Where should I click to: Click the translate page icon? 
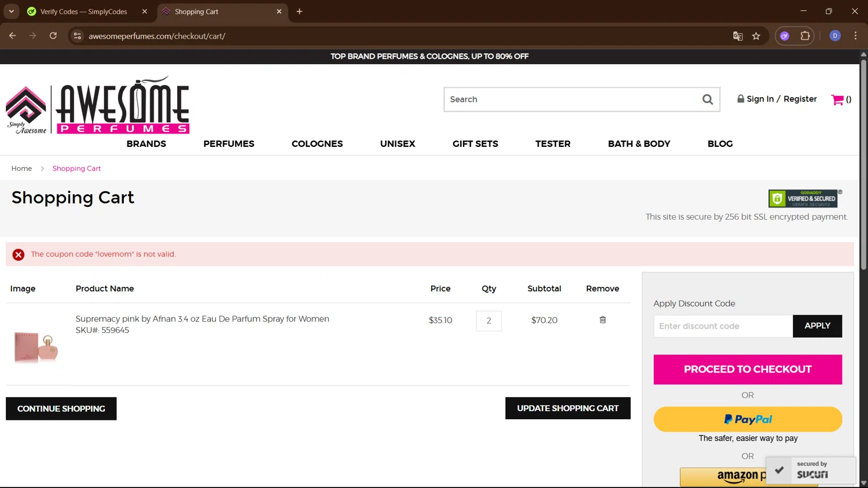point(738,36)
